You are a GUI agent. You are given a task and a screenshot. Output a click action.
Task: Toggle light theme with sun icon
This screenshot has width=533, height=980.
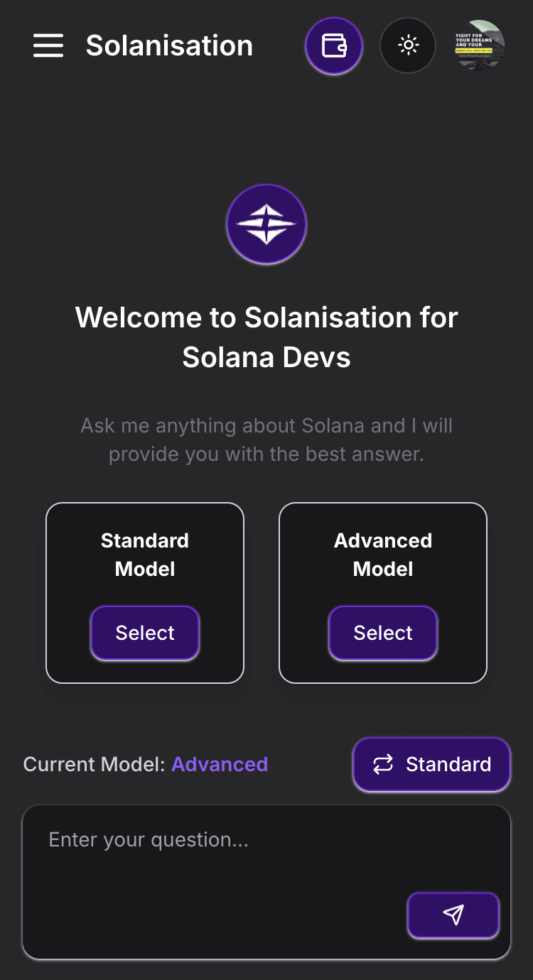pos(408,46)
